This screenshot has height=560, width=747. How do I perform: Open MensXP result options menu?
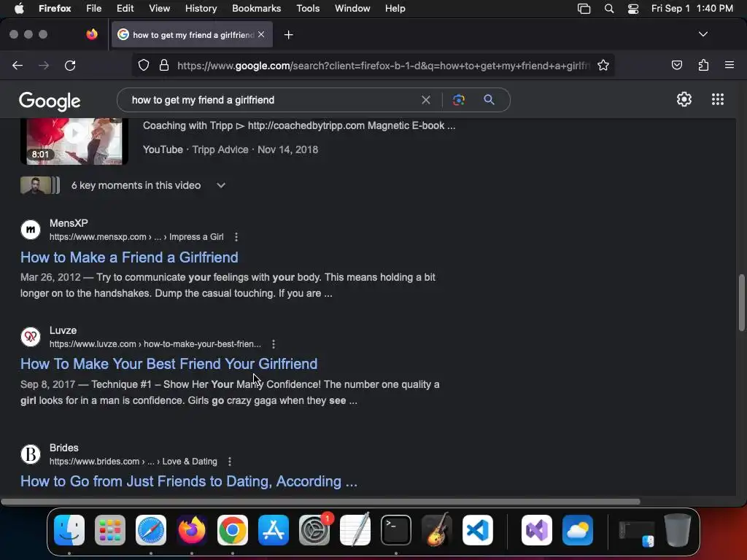[236, 237]
